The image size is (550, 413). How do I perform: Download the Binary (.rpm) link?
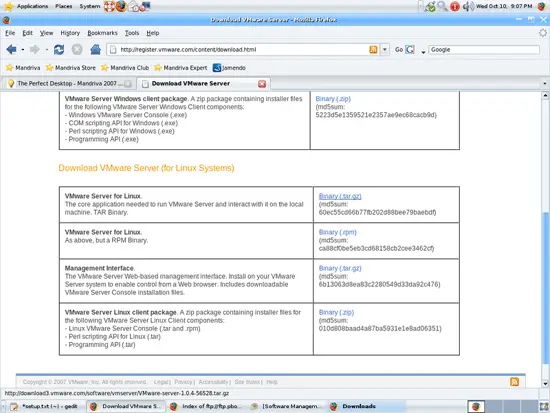pyautogui.click(x=337, y=232)
